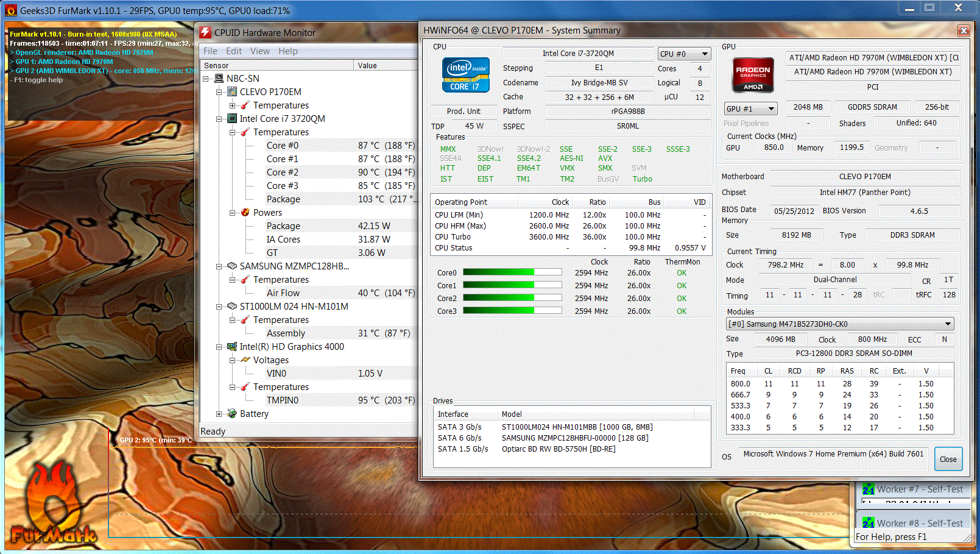The image size is (980, 554).
Task: Open the CPU #0 selector dropdown
Action: [x=685, y=54]
